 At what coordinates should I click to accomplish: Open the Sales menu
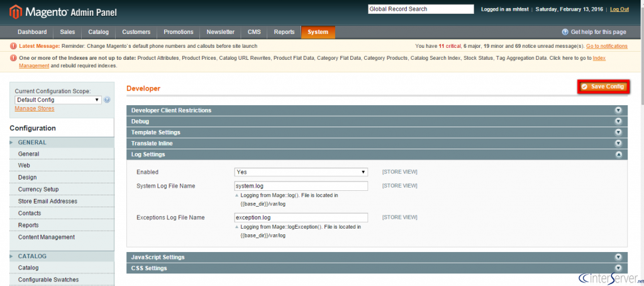pos(67,31)
